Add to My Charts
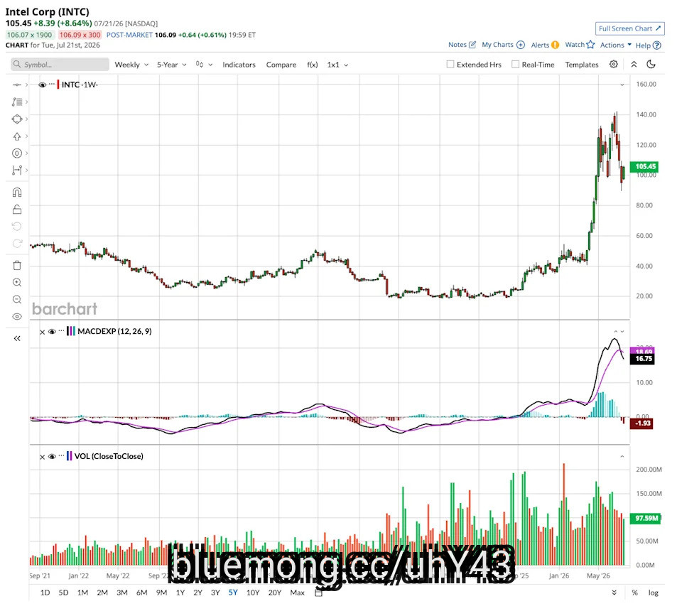 (x=503, y=44)
